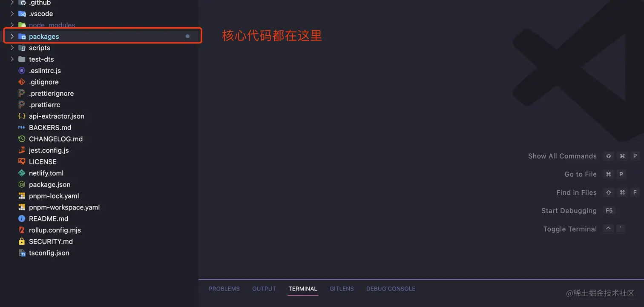Click the pnpm icon beside pnpm-workspace.yaml
The image size is (644, 307).
point(22,207)
